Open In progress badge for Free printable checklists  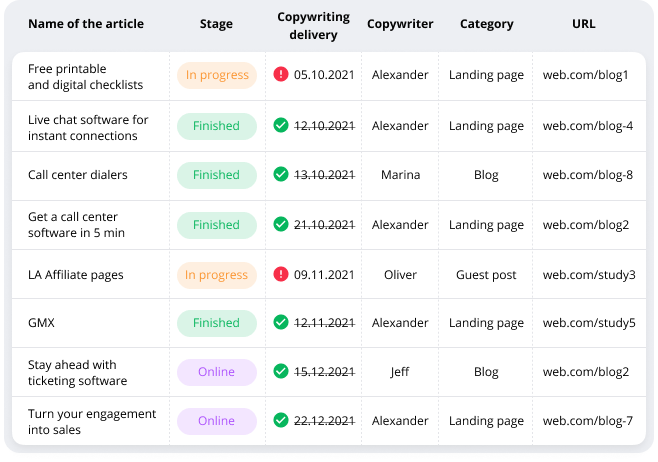(x=216, y=76)
